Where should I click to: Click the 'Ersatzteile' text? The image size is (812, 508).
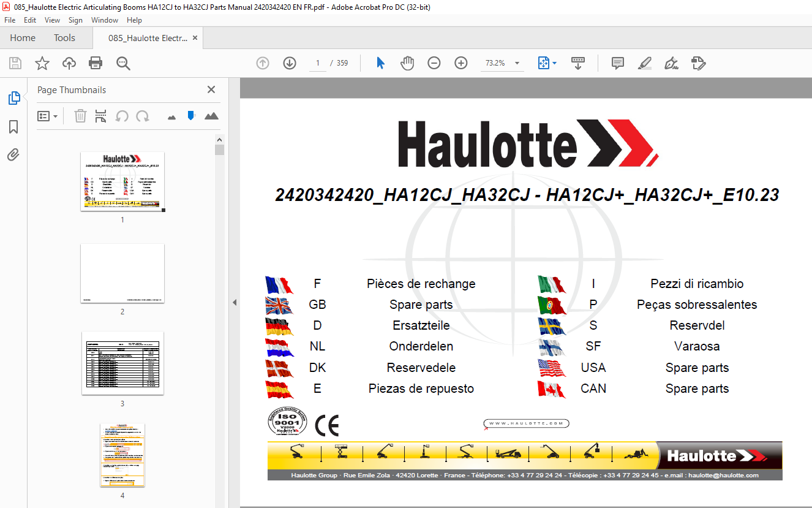pos(421,325)
